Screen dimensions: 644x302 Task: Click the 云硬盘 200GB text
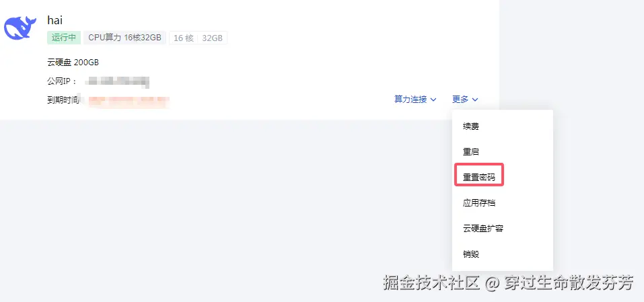tap(73, 63)
